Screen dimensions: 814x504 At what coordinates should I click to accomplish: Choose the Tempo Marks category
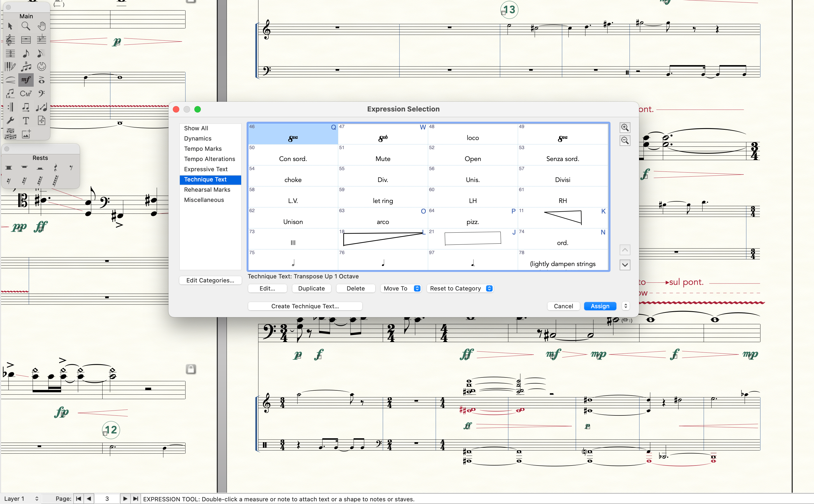pyautogui.click(x=210, y=149)
